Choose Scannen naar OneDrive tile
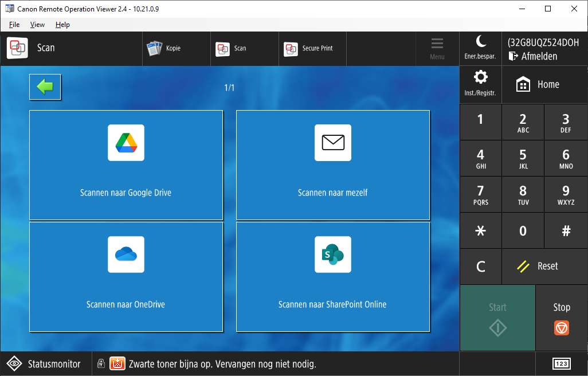 point(126,277)
